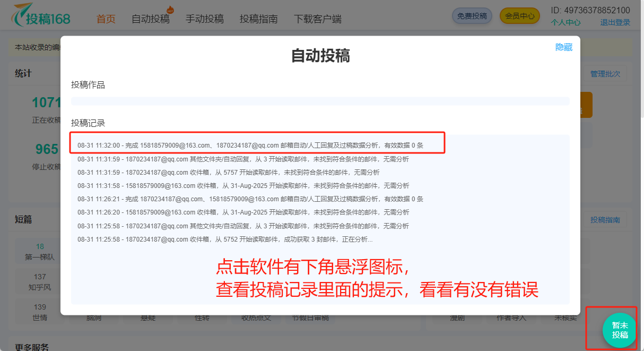Open the 个人中心 link
This screenshot has width=644, height=351.
[x=565, y=22]
